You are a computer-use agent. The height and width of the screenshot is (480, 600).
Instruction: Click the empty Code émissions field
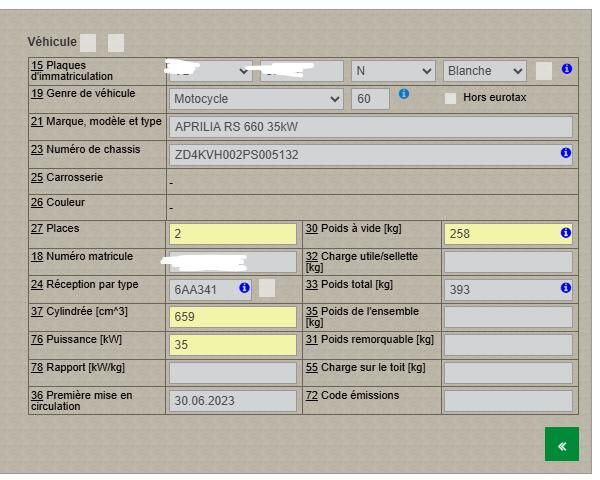pos(508,400)
